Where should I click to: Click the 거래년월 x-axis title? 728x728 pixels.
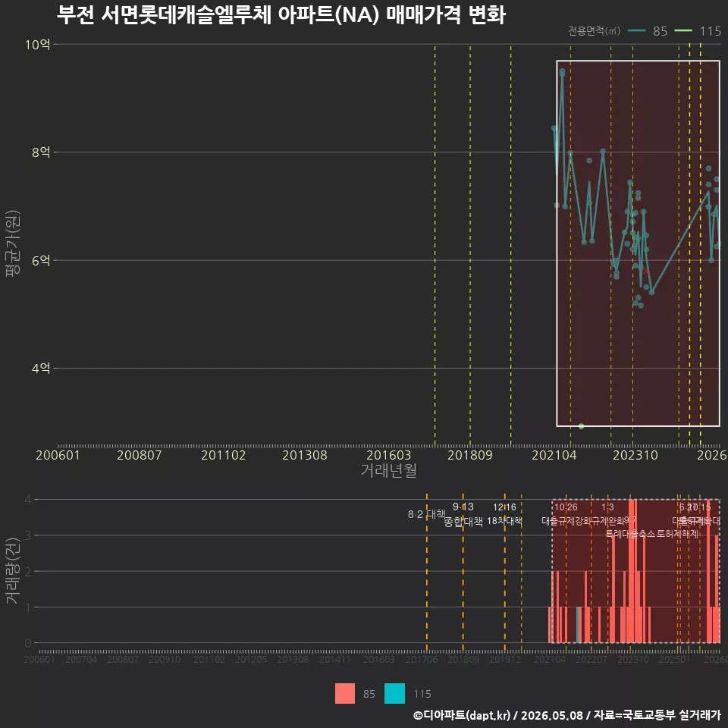click(x=388, y=470)
